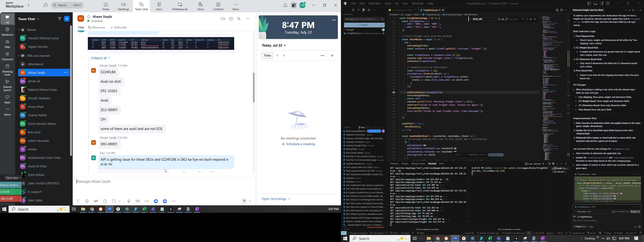
Task: Collapse all messages in thread
Action: click(100, 58)
